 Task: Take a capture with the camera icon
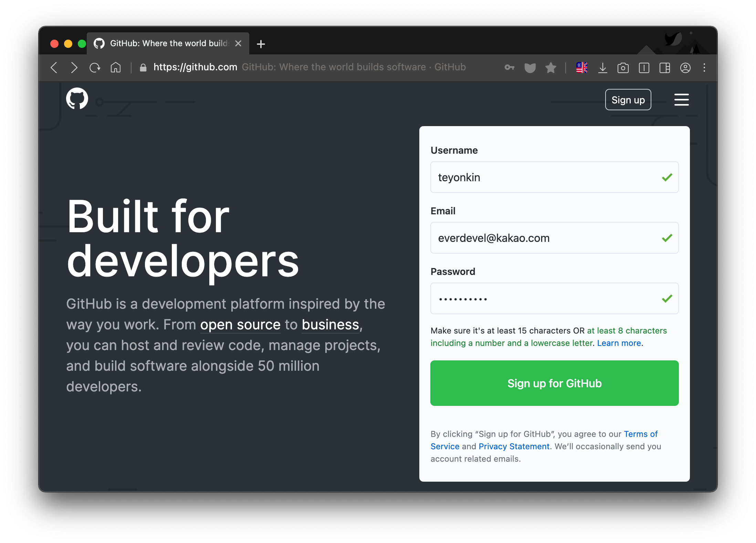[x=623, y=68]
